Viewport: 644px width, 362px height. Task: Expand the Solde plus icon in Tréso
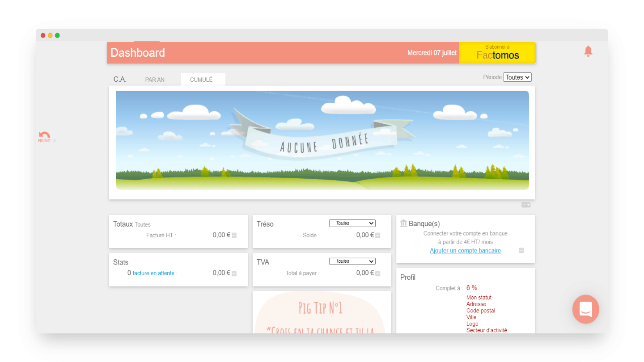[377, 236]
